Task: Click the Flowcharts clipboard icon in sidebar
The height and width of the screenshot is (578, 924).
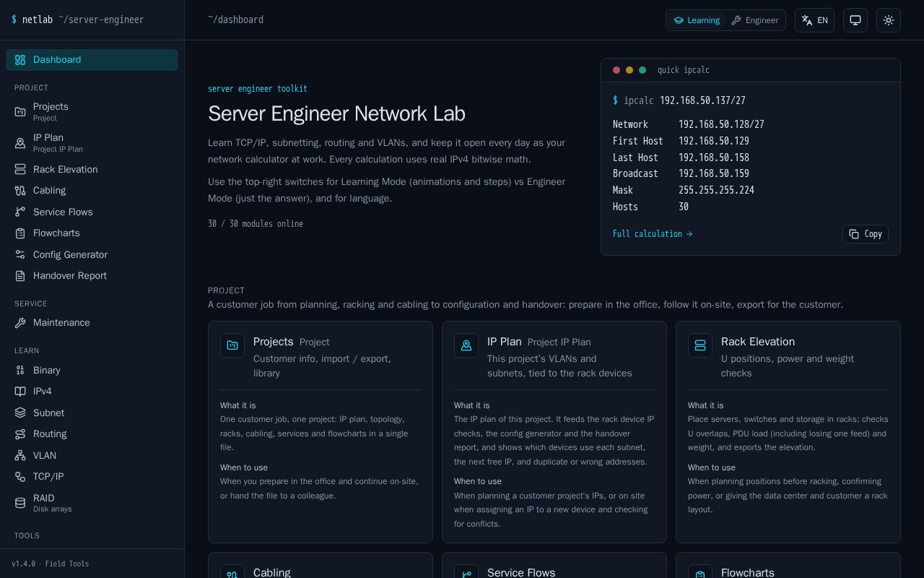Action: pos(20,233)
